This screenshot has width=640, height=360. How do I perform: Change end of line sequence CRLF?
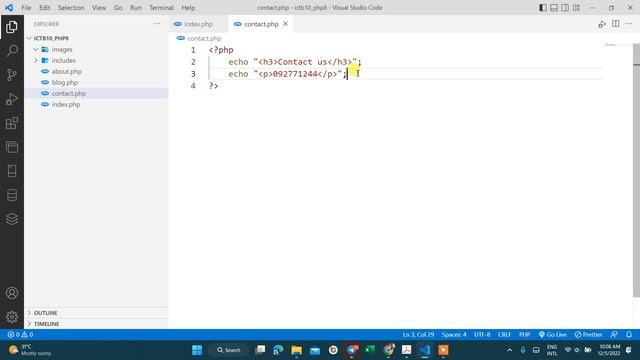(504, 334)
